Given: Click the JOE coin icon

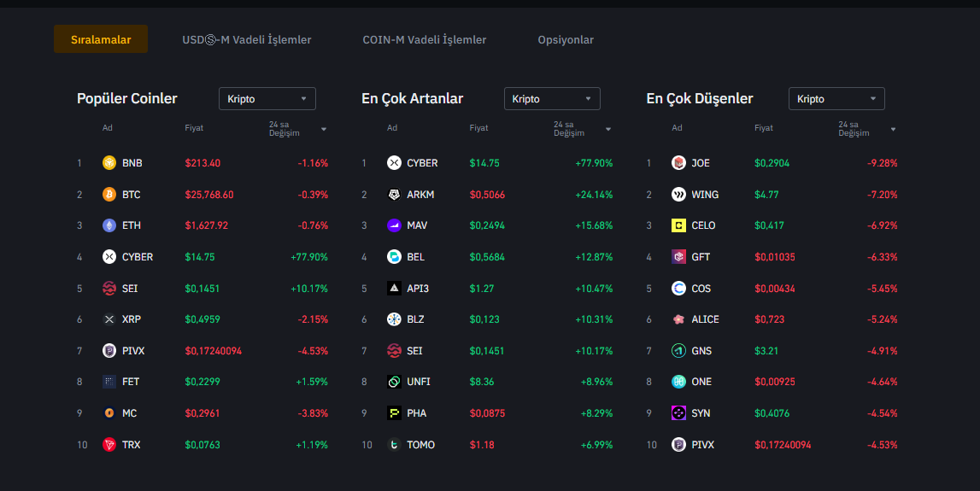Looking at the screenshot, I should tap(678, 163).
